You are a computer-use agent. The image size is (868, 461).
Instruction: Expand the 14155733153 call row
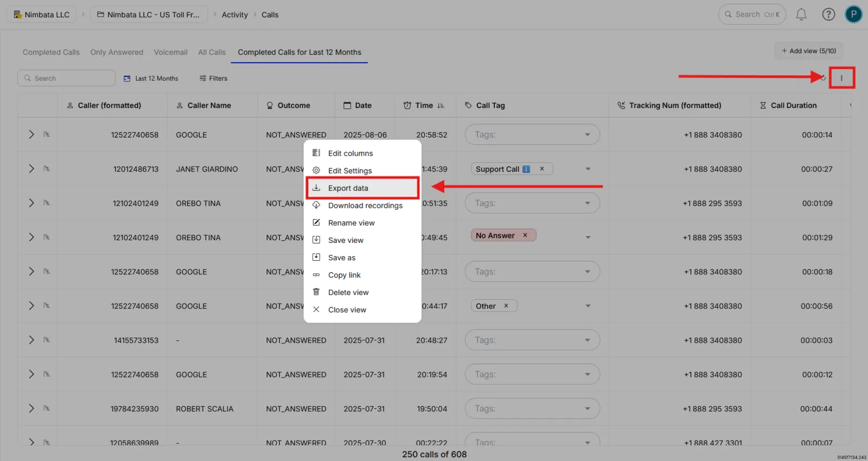[31, 340]
